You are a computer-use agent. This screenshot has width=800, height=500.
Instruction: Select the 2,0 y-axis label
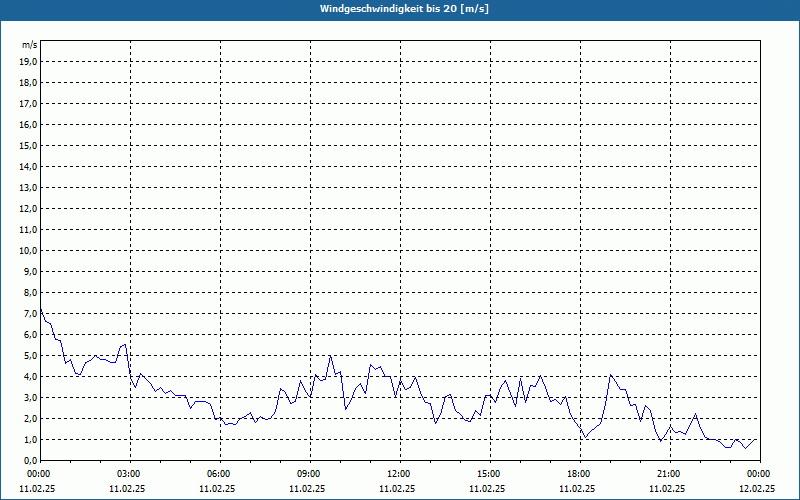coord(30,418)
